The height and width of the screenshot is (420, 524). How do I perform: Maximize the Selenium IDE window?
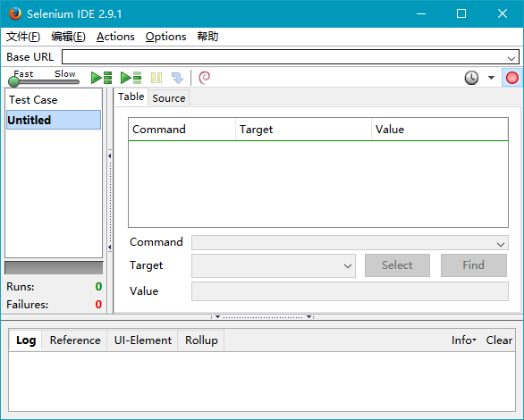pyautogui.click(x=461, y=13)
